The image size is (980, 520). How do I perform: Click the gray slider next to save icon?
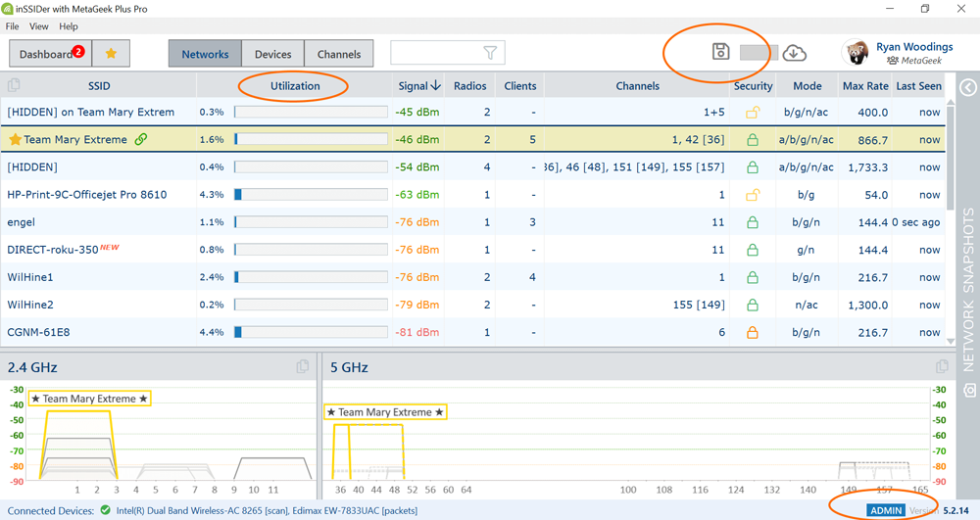click(x=759, y=53)
